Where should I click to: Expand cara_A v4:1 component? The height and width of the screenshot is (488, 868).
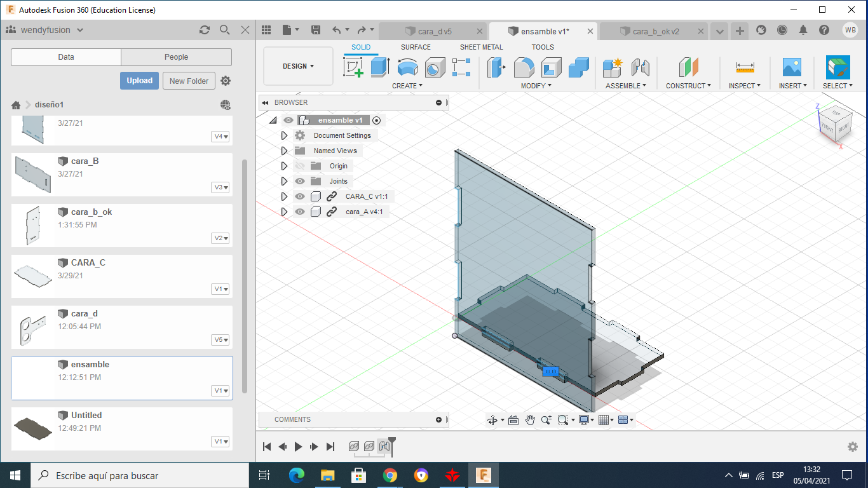click(x=284, y=212)
